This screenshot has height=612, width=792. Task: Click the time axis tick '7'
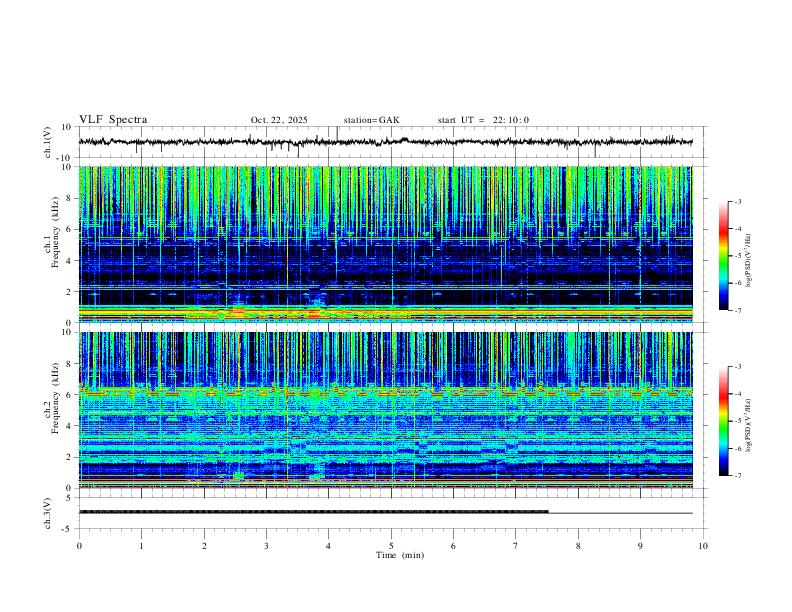(x=516, y=546)
